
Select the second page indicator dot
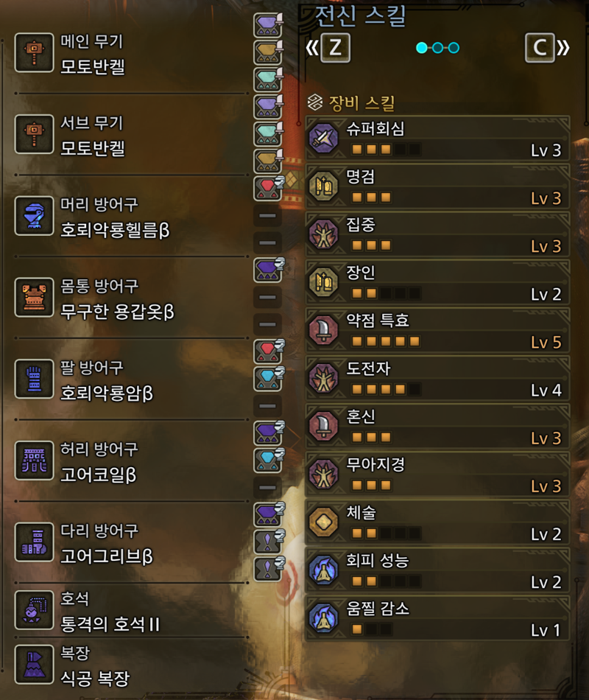click(438, 48)
